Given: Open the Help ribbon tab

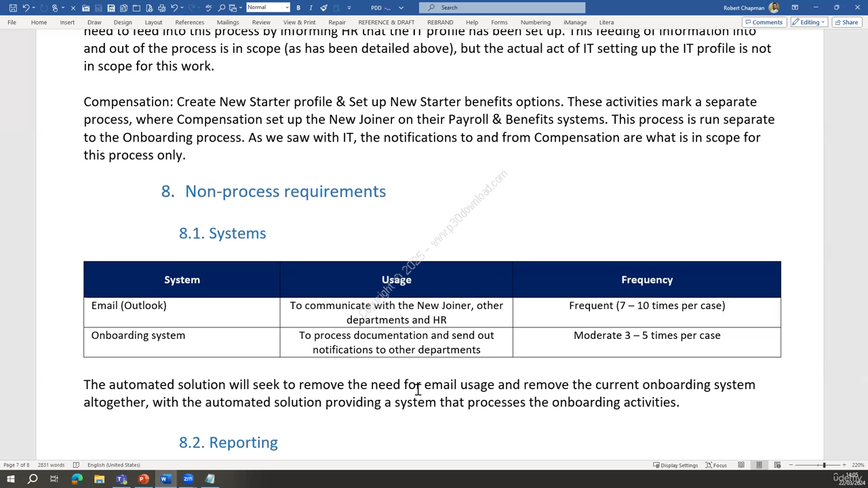Looking at the screenshot, I should click(472, 22).
